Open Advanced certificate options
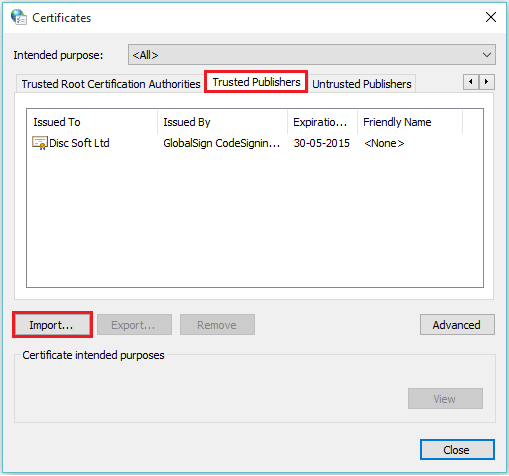The width and height of the screenshot is (509, 476). [457, 325]
